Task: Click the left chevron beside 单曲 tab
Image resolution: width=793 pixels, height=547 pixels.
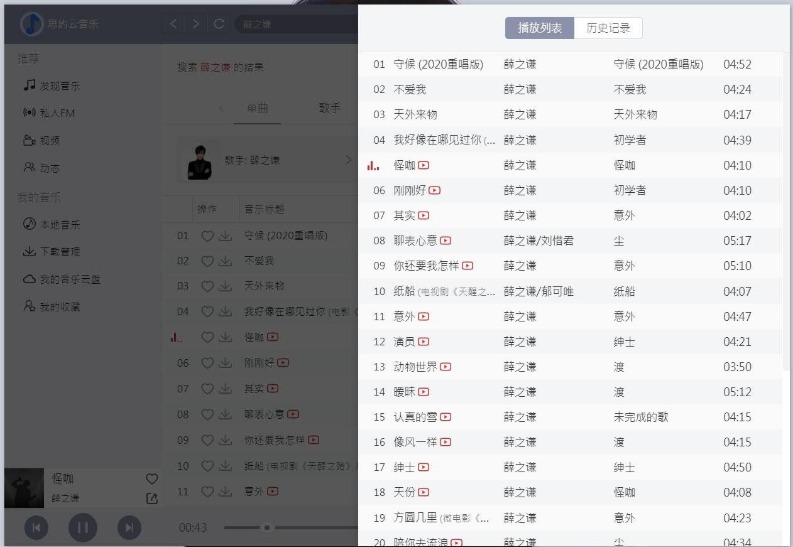Action: [x=221, y=108]
